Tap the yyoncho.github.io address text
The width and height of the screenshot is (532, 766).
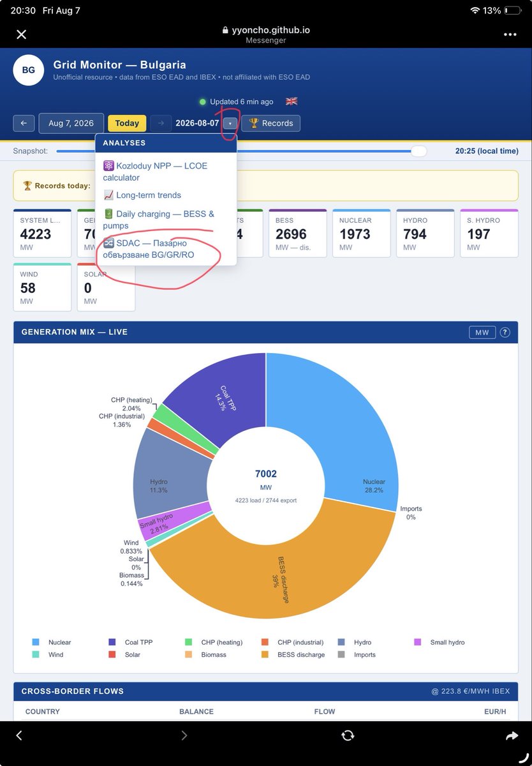tap(270, 30)
